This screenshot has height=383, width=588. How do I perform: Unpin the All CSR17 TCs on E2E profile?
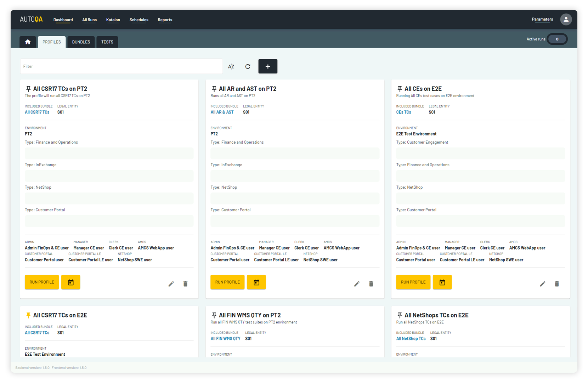click(x=28, y=315)
